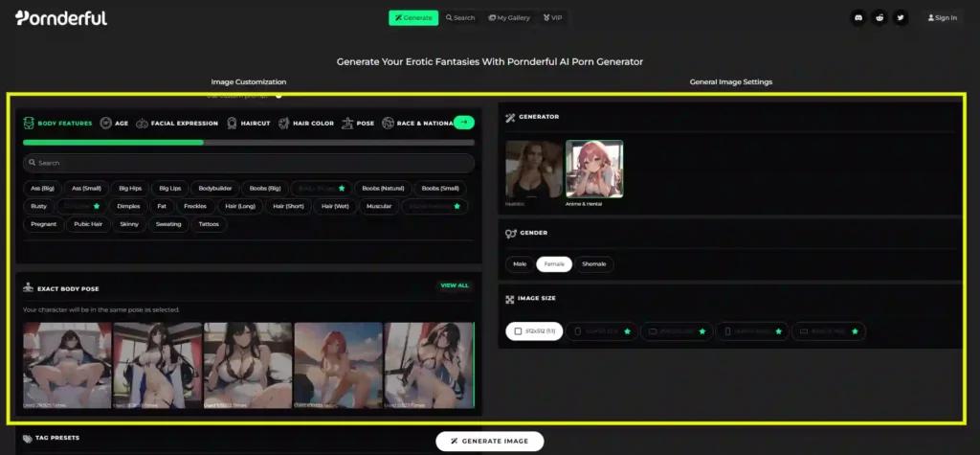Click the Facial Expression mask icon
Screen dimensions: 980x455
[x=142, y=124]
